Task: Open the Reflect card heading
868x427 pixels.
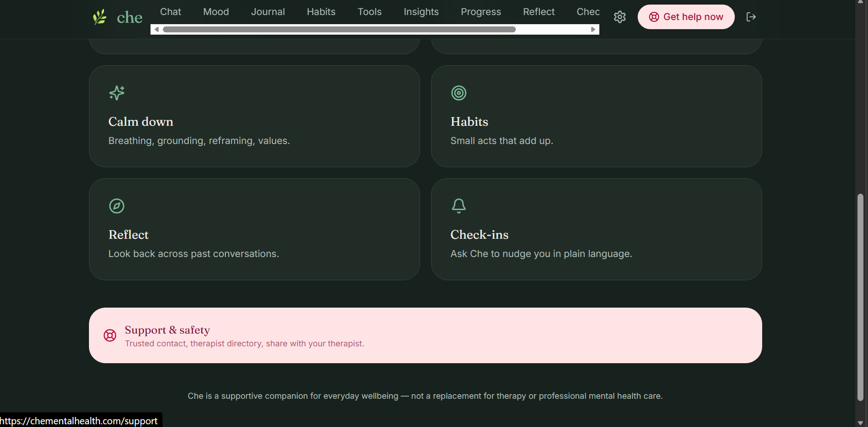Action: 129,235
